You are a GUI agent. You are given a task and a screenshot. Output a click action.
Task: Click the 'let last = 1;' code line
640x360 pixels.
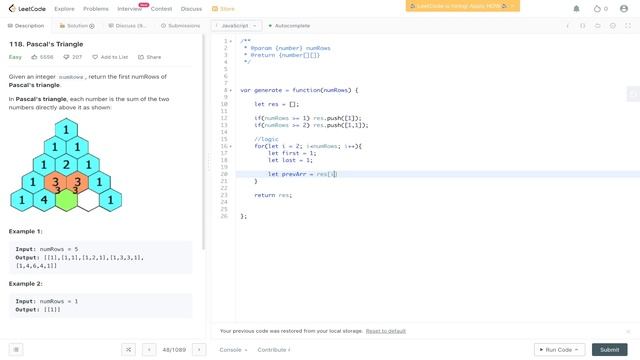coord(290,160)
